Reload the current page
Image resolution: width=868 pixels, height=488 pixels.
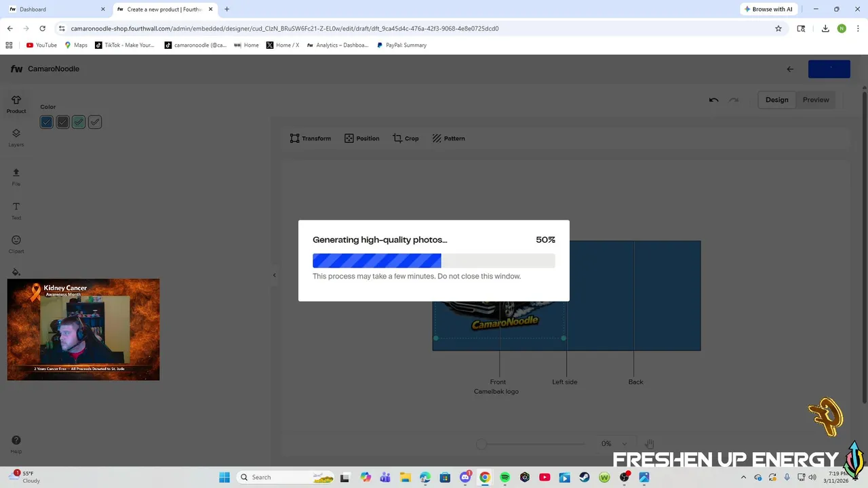42,28
